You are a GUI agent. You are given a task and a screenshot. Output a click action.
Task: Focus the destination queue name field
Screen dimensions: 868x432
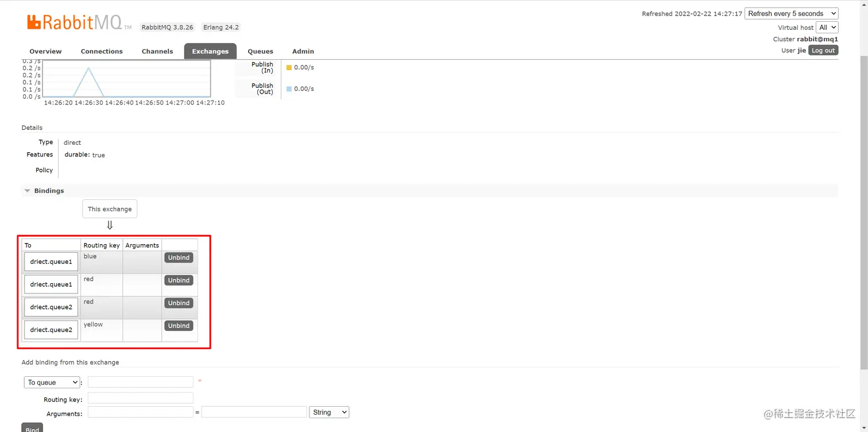141,382
